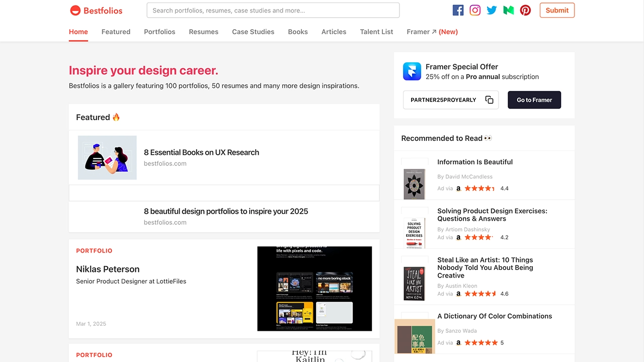Open the Framer (New) nav link
Image resolution: width=644 pixels, height=362 pixels.
(x=432, y=32)
